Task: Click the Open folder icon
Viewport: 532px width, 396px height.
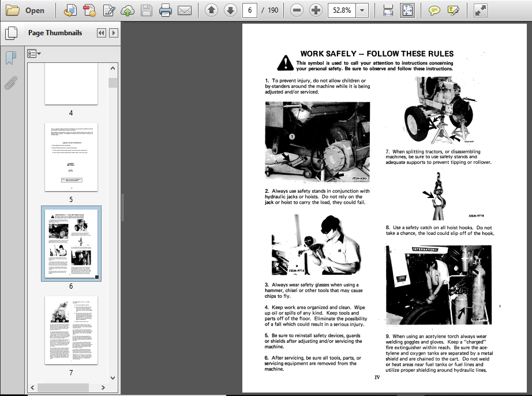Action: [13, 10]
